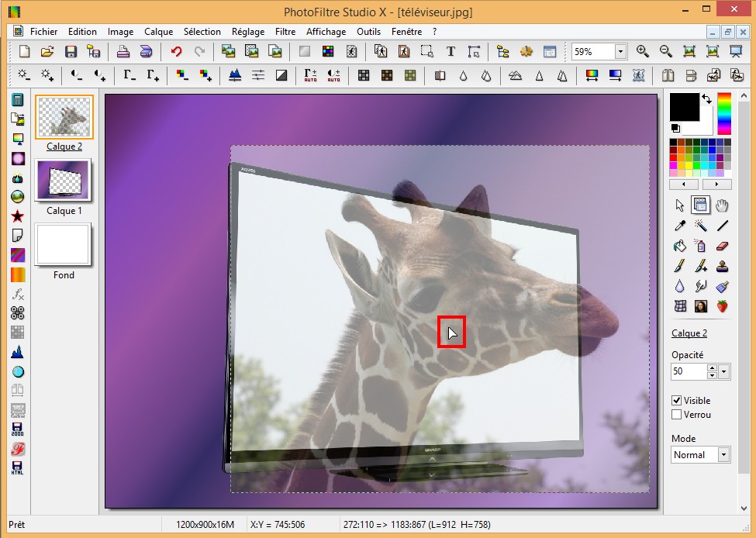Select the Calque 1 television layer thumbnail
The image size is (756, 538).
(x=63, y=180)
